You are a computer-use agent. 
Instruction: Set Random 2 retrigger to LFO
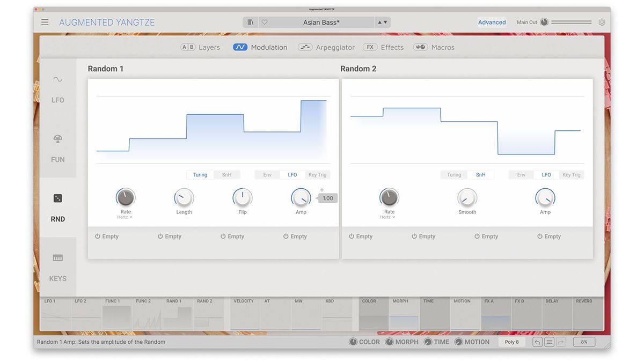(546, 175)
